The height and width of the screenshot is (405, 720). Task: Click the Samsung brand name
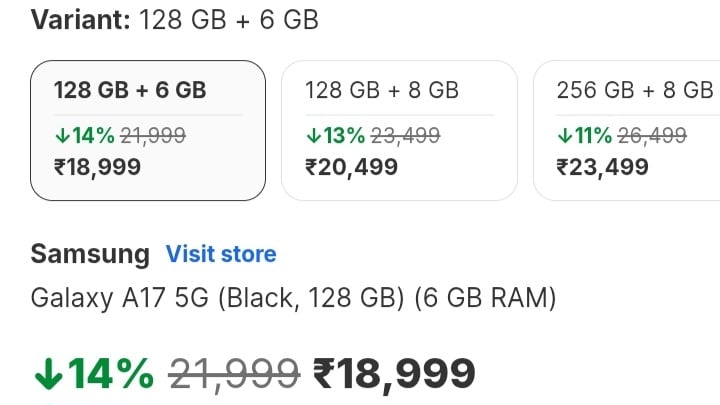click(90, 254)
